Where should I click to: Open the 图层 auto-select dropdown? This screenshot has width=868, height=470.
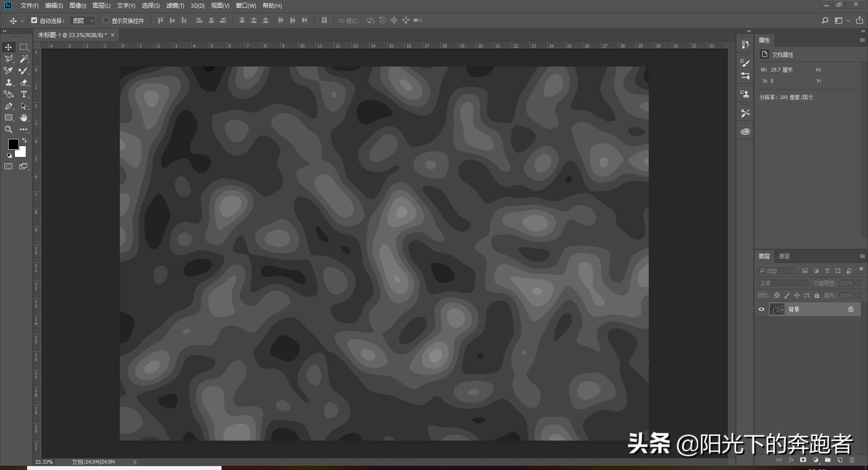pos(83,21)
